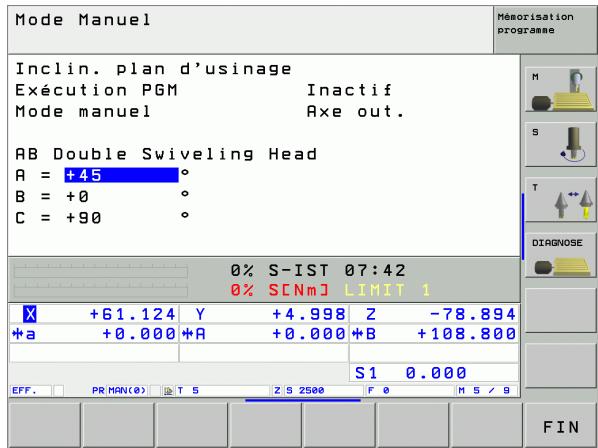The width and height of the screenshot is (598, 448).
Task: Click the 'Inactif' status for Exécution PGM
Action: 349,90
